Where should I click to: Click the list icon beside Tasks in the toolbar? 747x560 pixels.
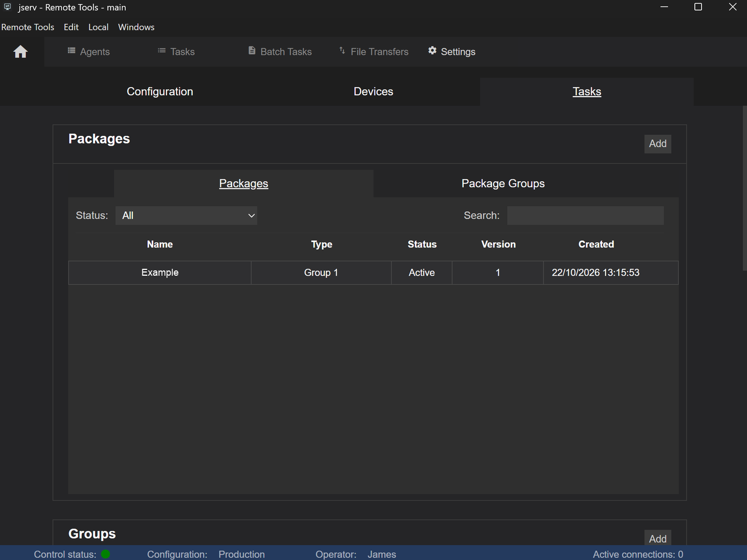(x=162, y=51)
